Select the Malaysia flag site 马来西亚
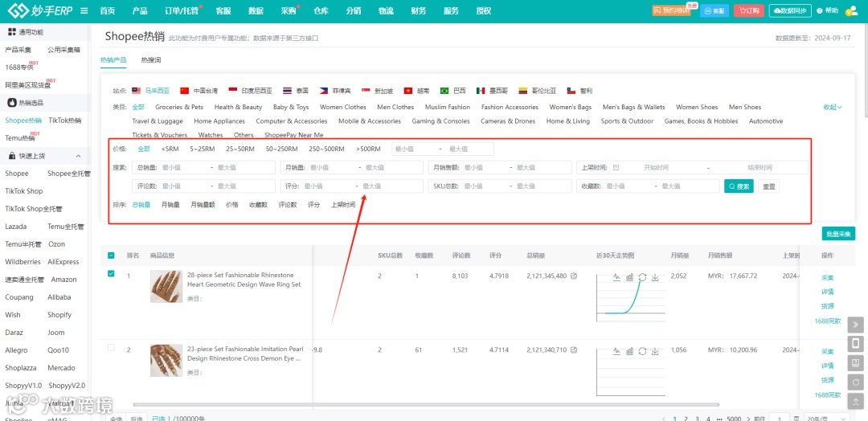Viewport: 868px width, 421px height. (x=150, y=91)
